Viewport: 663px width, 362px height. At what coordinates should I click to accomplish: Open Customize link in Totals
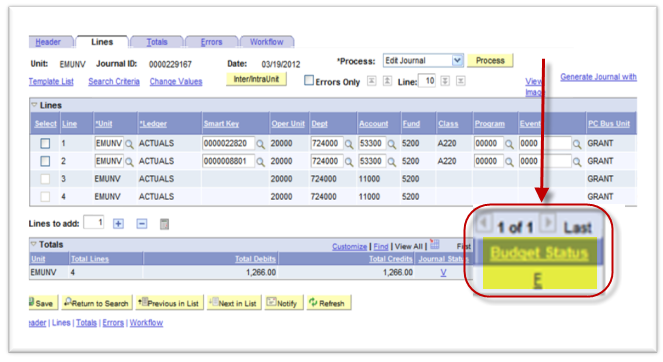349,246
